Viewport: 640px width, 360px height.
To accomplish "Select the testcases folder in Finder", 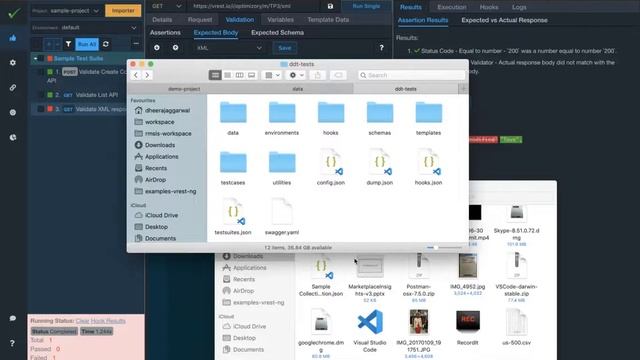I will tap(233, 168).
